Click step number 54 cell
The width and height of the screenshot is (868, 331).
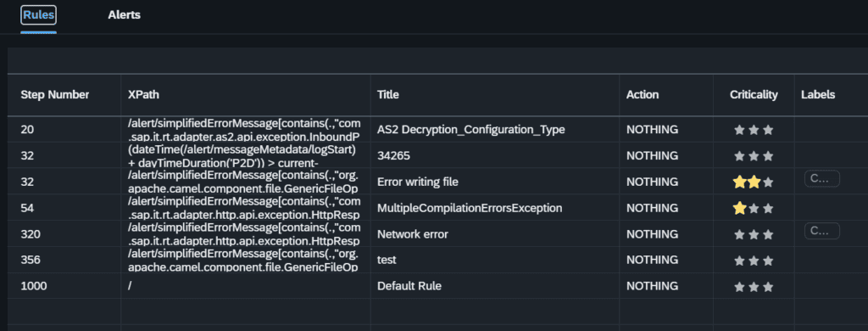coord(27,208)
